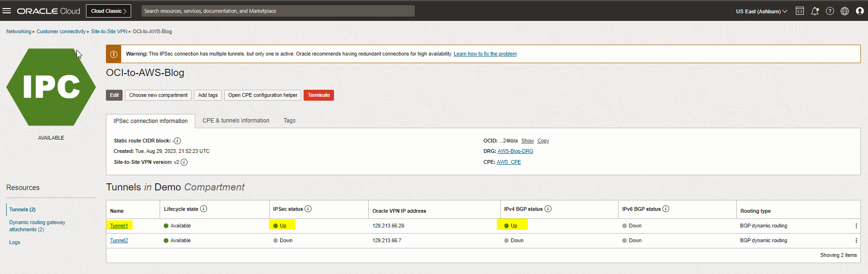This screenshot has width=868, height=274.
Task: Click info icon next to Lifecycle state
Action: coord(204,209)
